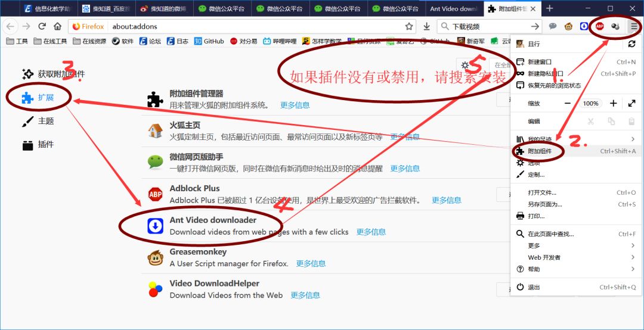Switch to the 信息化教学助 tab
Viewport: 644px width, 330px height.
pos(48,8)
